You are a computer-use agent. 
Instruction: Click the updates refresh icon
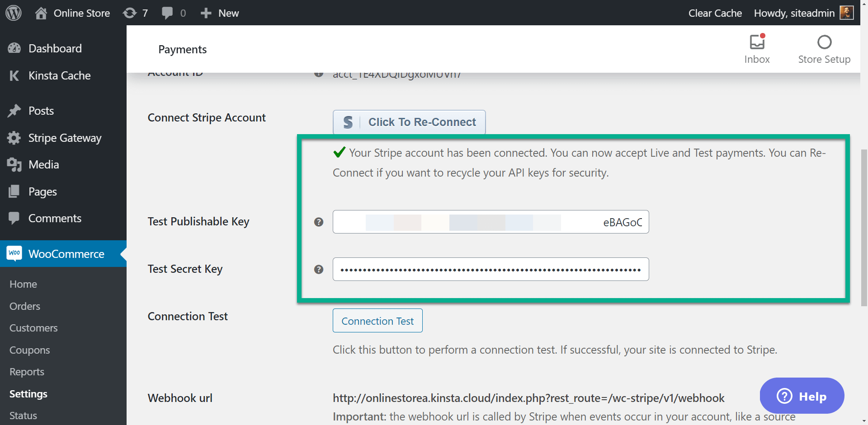click(130, 13)
